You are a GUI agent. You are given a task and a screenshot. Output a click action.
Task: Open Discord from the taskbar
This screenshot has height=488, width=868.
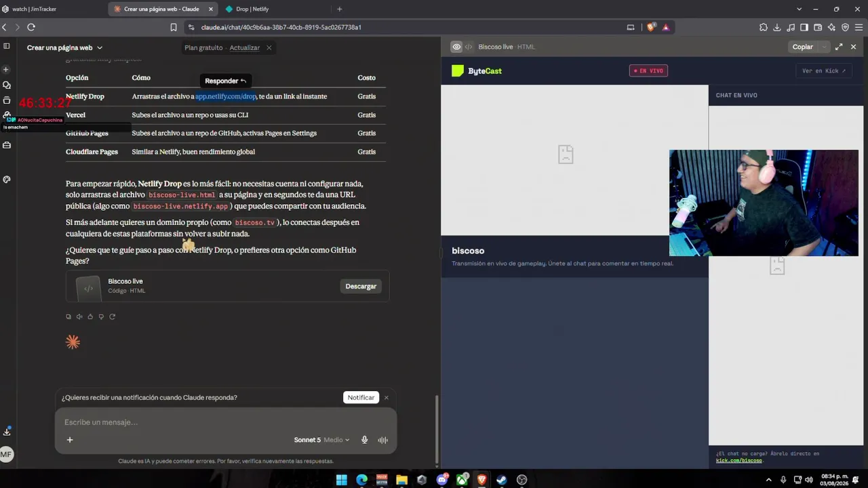coord(442,480)
